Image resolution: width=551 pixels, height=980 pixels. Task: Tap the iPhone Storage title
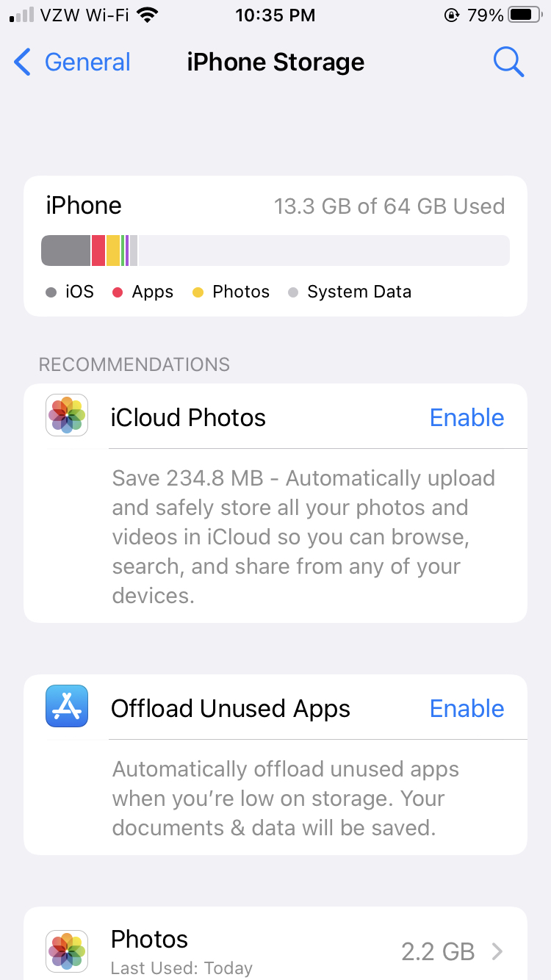coord(275,62)
